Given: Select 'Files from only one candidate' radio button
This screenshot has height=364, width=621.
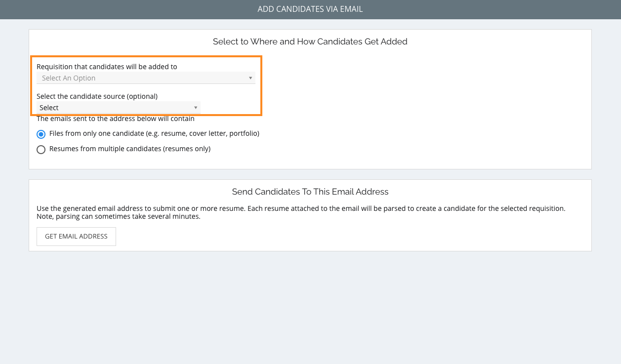Looking at the screenshot, I should (x=41, y=134).
